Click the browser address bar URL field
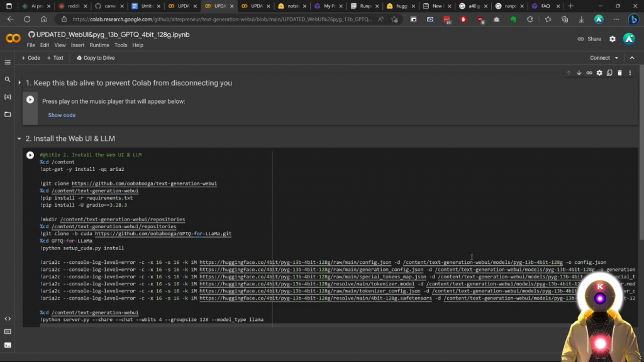This screenshot has height=362, width=644. pyautogui.click(x=220, y=19)
